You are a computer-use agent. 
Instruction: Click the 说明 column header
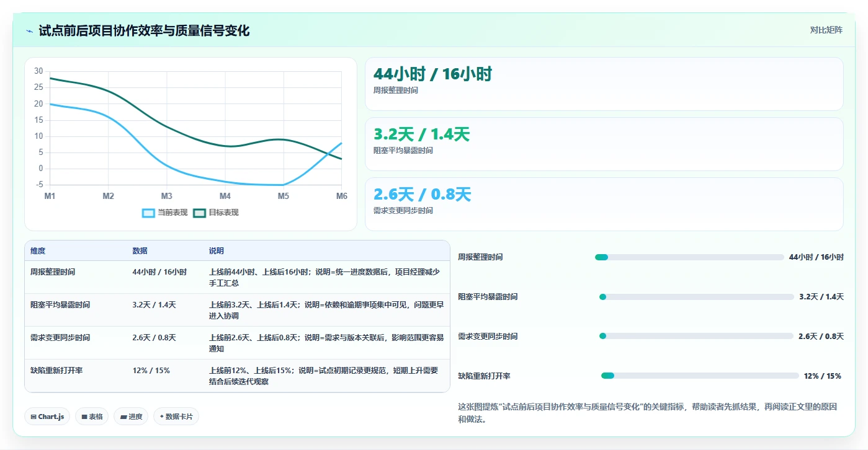(x=217, y=251)
